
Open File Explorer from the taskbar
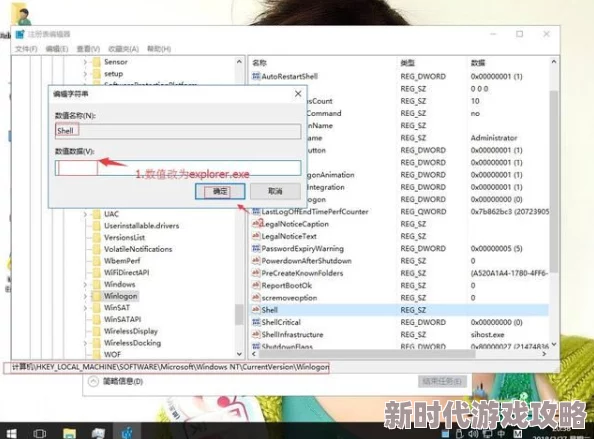[69, 433]
